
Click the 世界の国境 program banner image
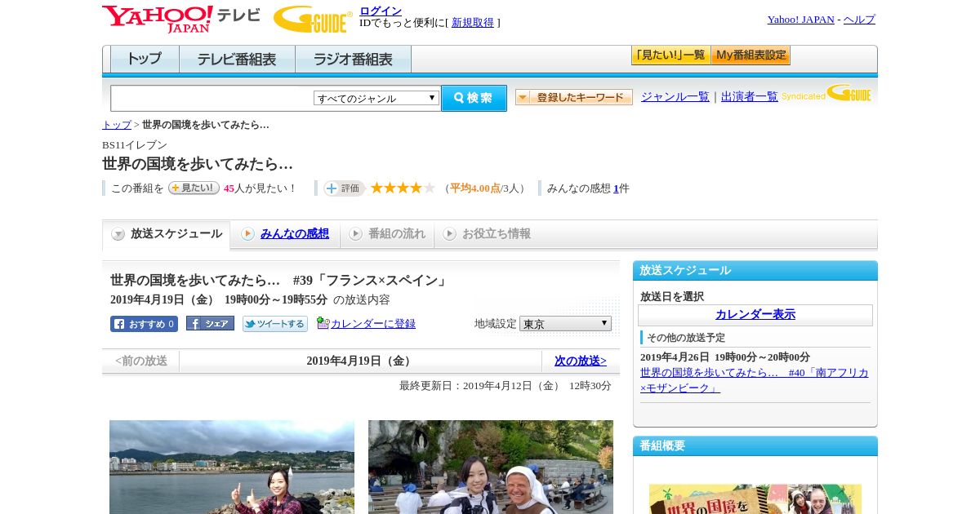tap(755, 498)
